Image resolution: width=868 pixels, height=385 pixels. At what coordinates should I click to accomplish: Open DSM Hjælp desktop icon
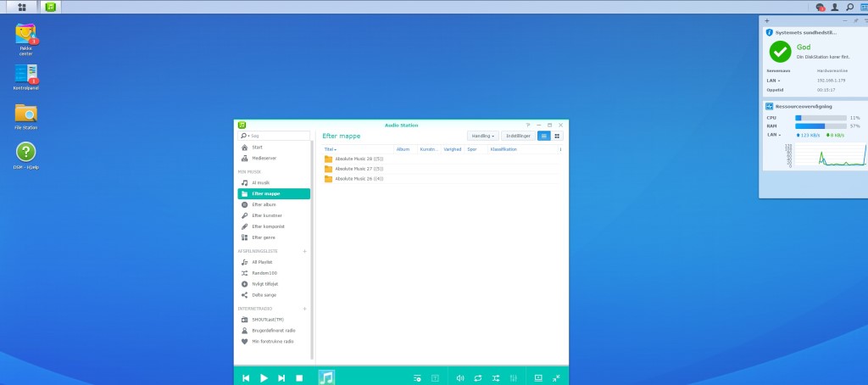[x=26, y=156]
